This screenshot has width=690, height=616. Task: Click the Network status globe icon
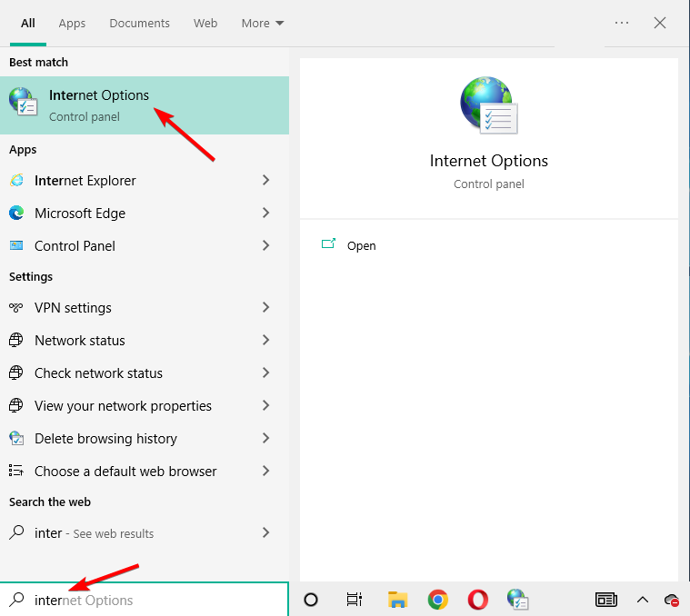(x=16, y=340)
